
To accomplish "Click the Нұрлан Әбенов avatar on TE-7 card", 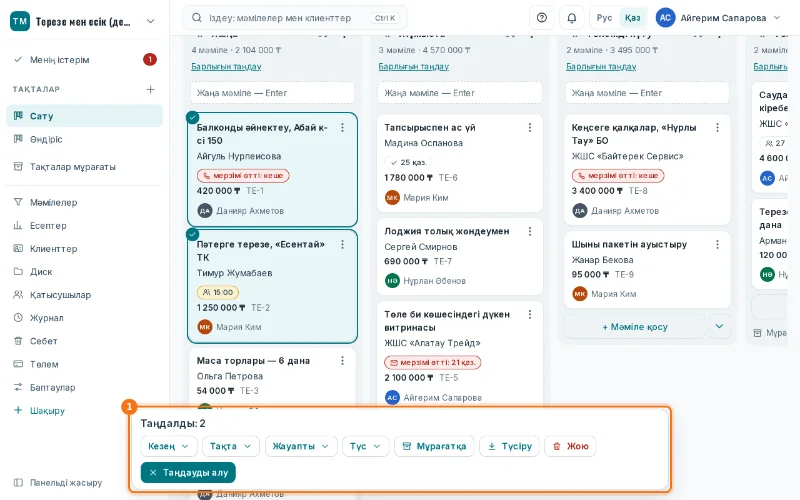I will click(392, 281).
